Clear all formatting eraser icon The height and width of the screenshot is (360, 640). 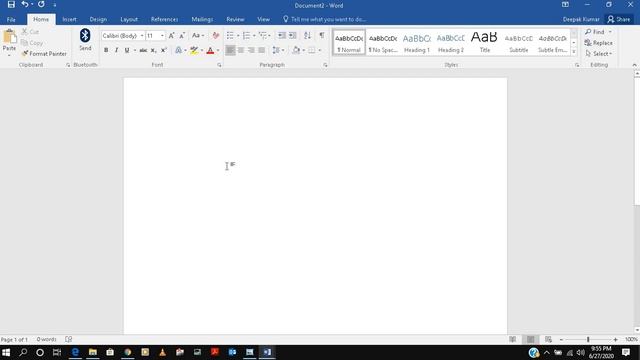[x=216, y=36]
